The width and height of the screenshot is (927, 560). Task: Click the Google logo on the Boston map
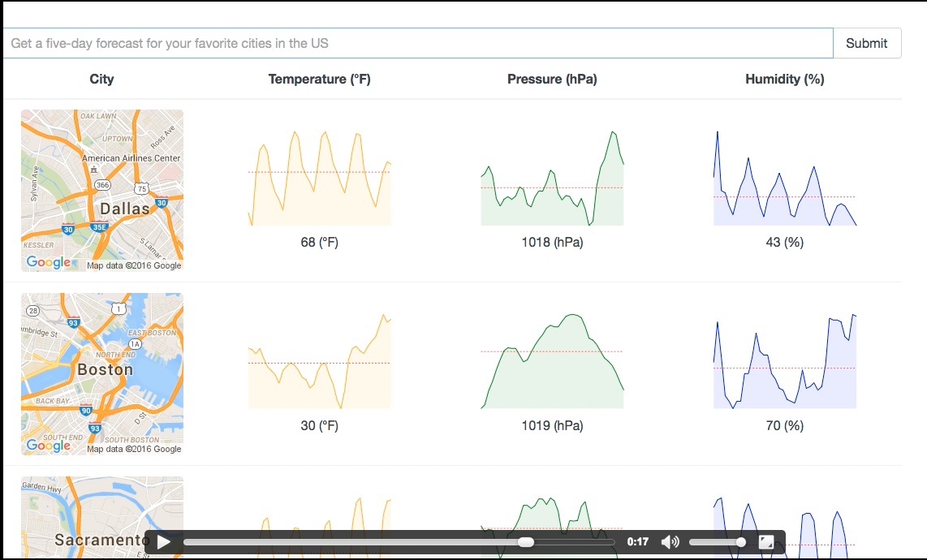(48, 446)
